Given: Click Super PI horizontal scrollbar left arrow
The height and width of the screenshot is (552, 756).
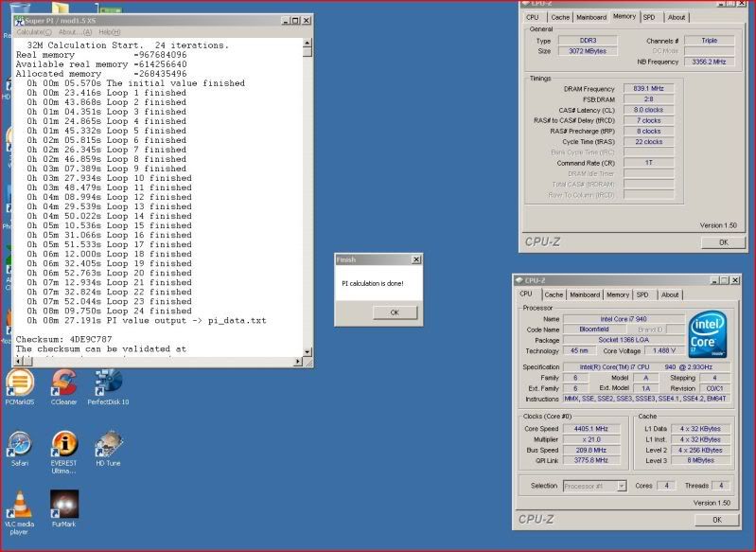Looking at the screenshot, I should (x=19, y=362).
